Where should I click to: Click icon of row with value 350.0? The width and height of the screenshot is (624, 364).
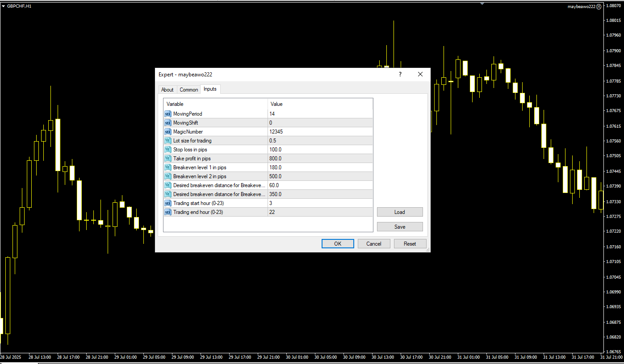(168, 194)
